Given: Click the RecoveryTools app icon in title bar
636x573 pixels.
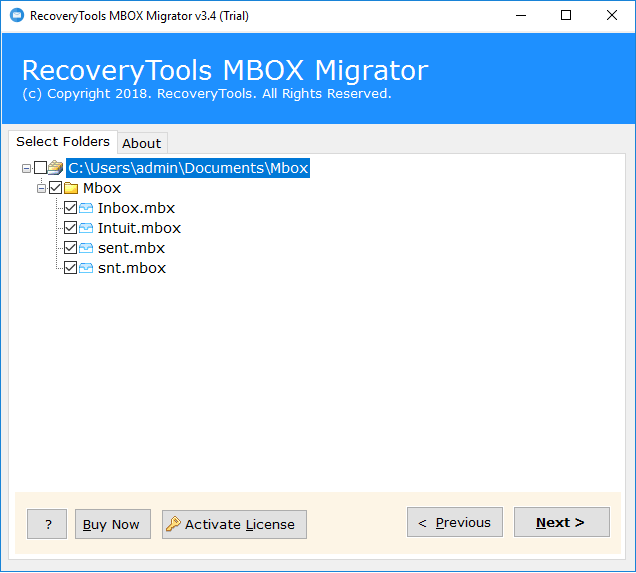Looking at the screenshot, I should click(17, 15).
